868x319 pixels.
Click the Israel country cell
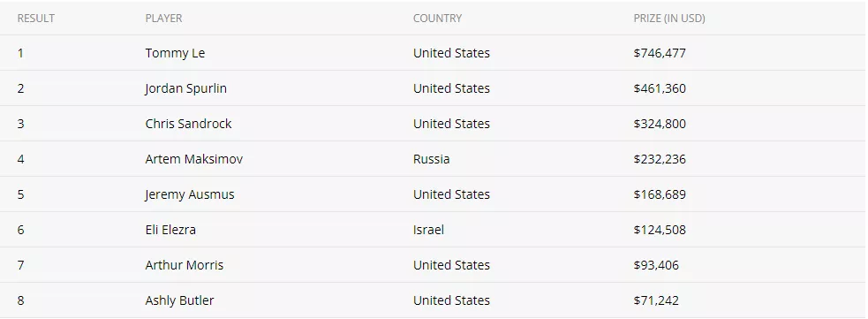(428, 230)
